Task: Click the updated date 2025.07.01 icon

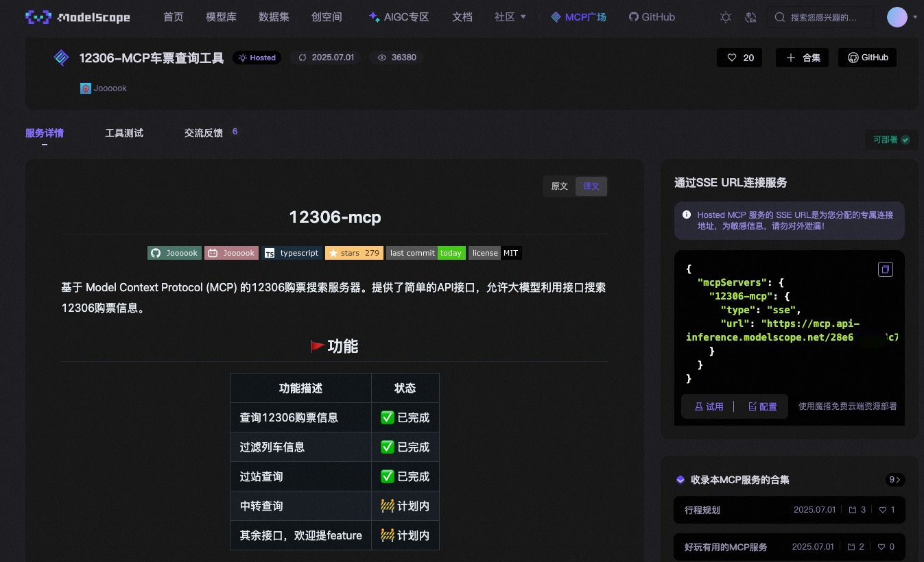Action: click(x=303, y=58)
